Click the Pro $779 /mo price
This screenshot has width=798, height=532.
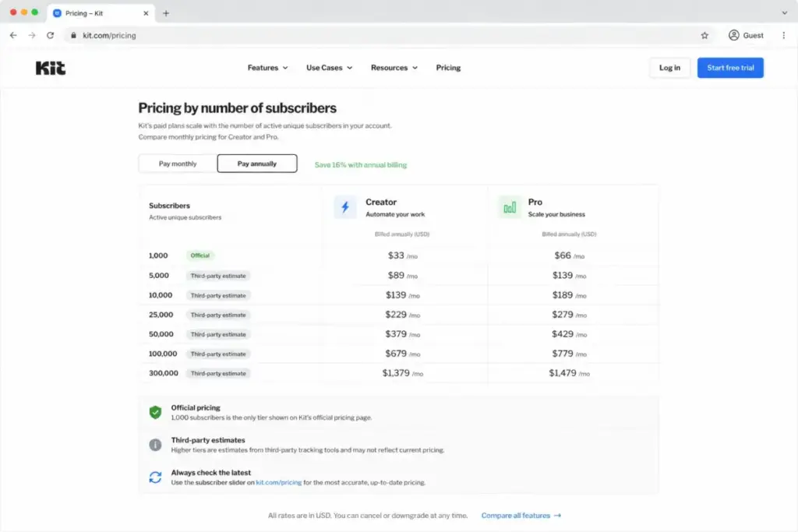(569, 354)
